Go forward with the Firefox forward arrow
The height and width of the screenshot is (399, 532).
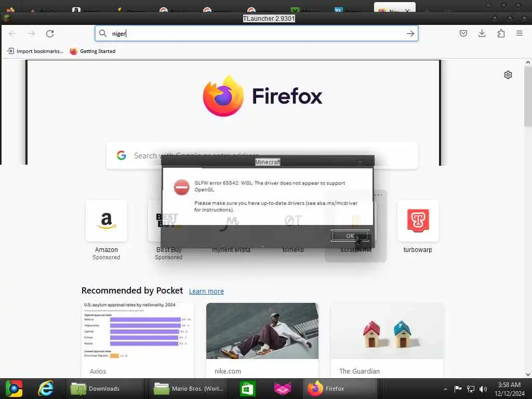coord(31,34)
